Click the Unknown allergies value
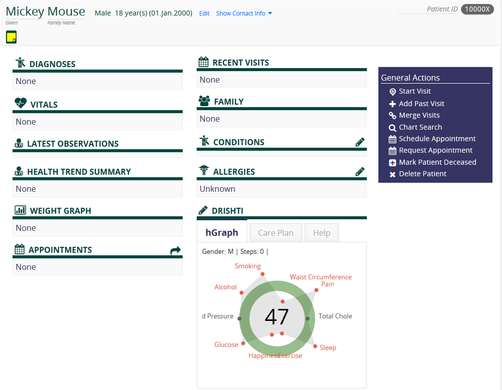 pyautogui.click(x=217, y=189)
